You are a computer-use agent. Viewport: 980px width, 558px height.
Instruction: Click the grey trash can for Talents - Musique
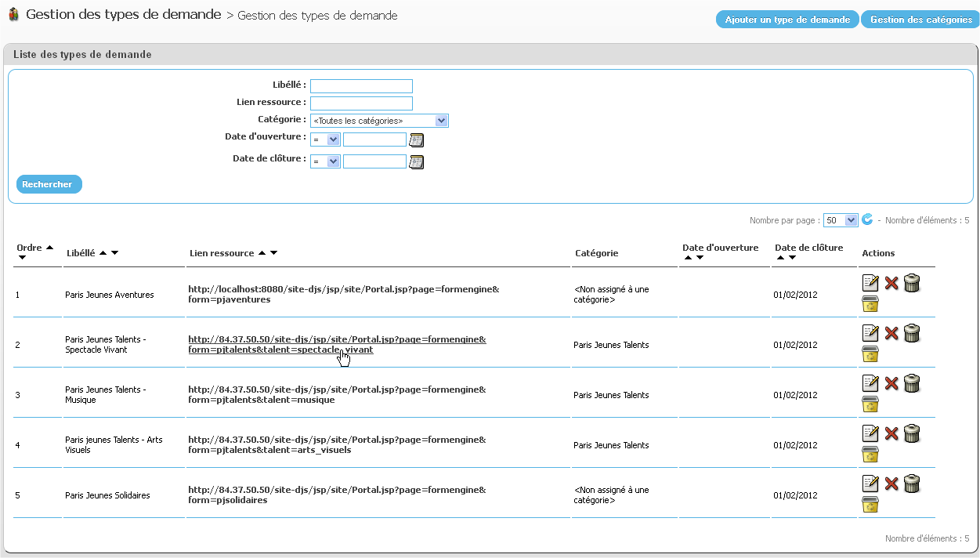click(x=911, y=383)
